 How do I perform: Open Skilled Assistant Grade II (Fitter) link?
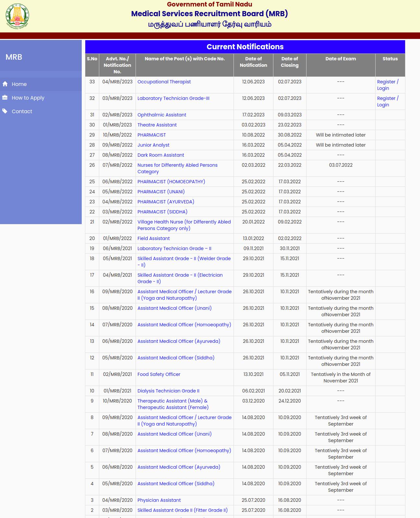coord(183,510)
